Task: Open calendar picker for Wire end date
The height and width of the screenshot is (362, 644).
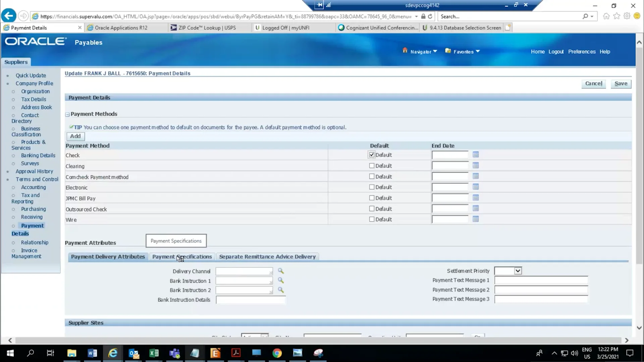Action: pos(476,219)
